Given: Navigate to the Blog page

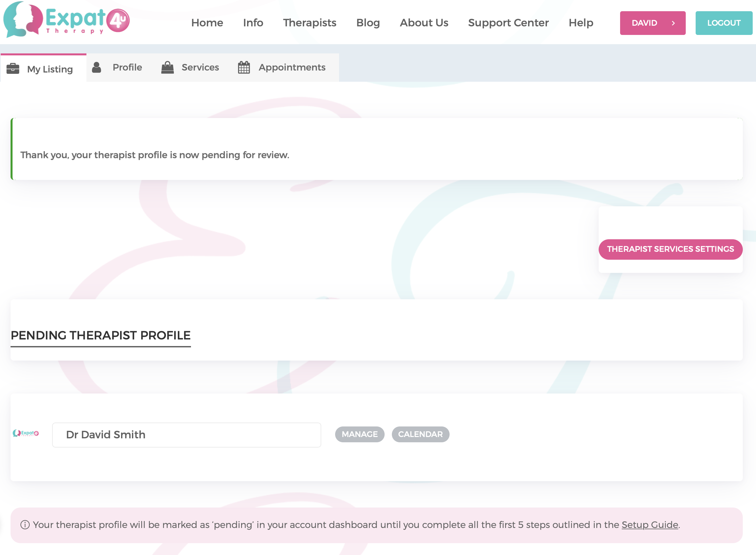Looking at the screenshot, I should coord(368,23).
